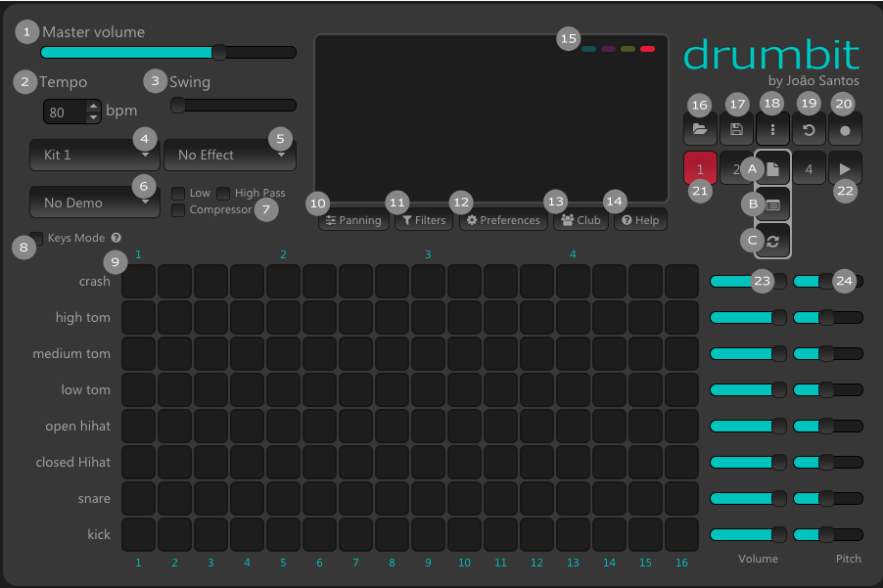Increase tempo with the up stepper arrow

pyautogui.click(x=93, y=107)
